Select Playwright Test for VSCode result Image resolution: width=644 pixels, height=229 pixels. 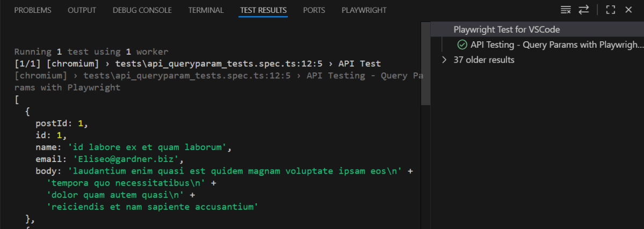click(506, 29)
